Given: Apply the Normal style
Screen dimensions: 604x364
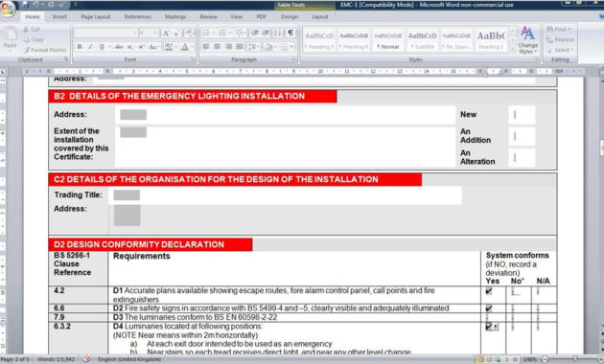Looking at the screenshot, I should pyautogui.click(x=388, y=40).
